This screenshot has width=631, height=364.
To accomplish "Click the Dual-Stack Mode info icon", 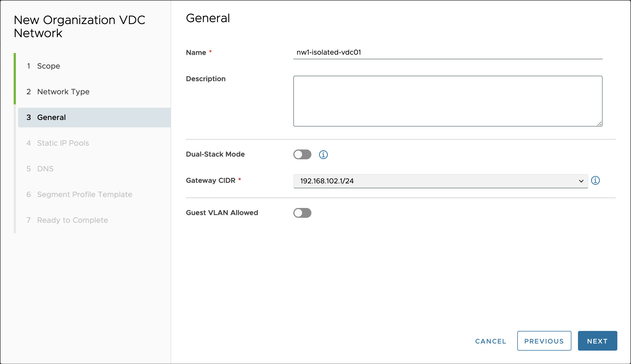I will [x=323, y=155].
